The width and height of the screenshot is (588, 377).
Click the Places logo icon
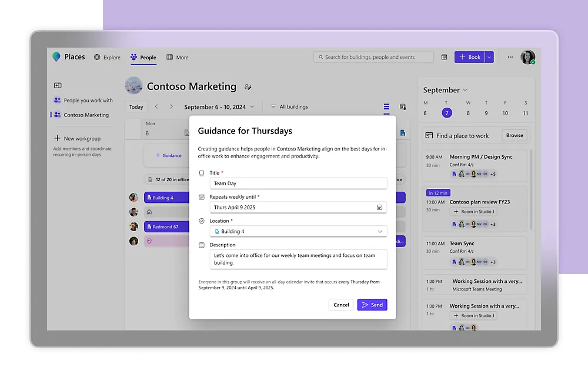pyautogui.click(x=56, y=57)
